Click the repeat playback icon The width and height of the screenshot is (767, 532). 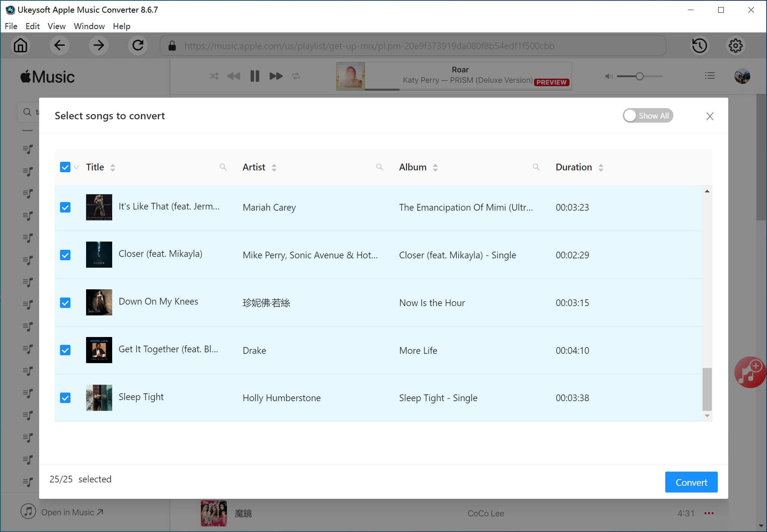pyautogui.click(x=296, y=76)
